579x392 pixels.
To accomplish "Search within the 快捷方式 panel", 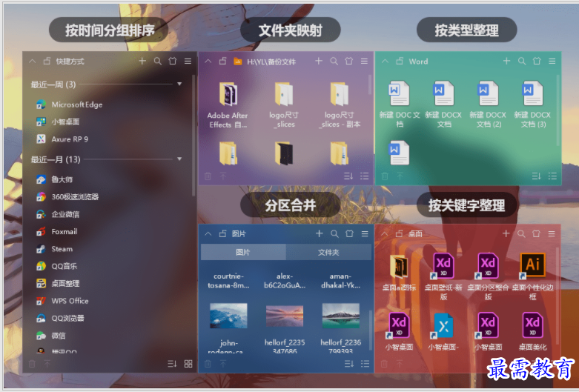I will click(x=158, y=62).
